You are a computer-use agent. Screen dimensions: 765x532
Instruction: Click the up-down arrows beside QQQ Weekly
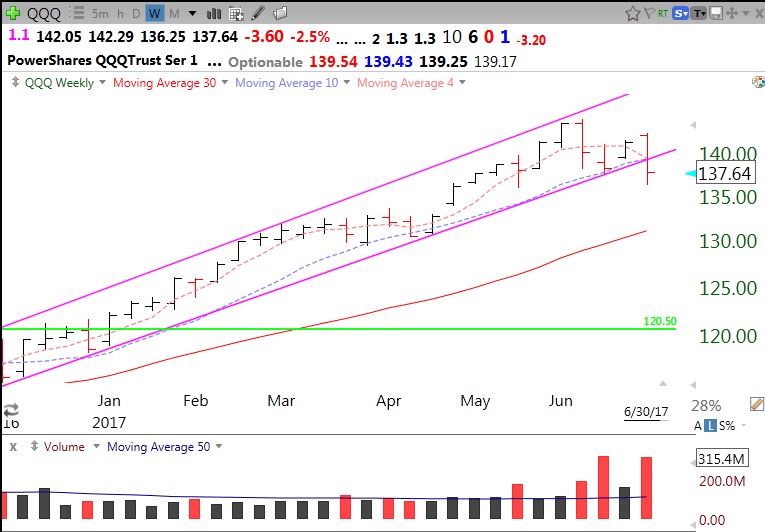pos(15,82)
